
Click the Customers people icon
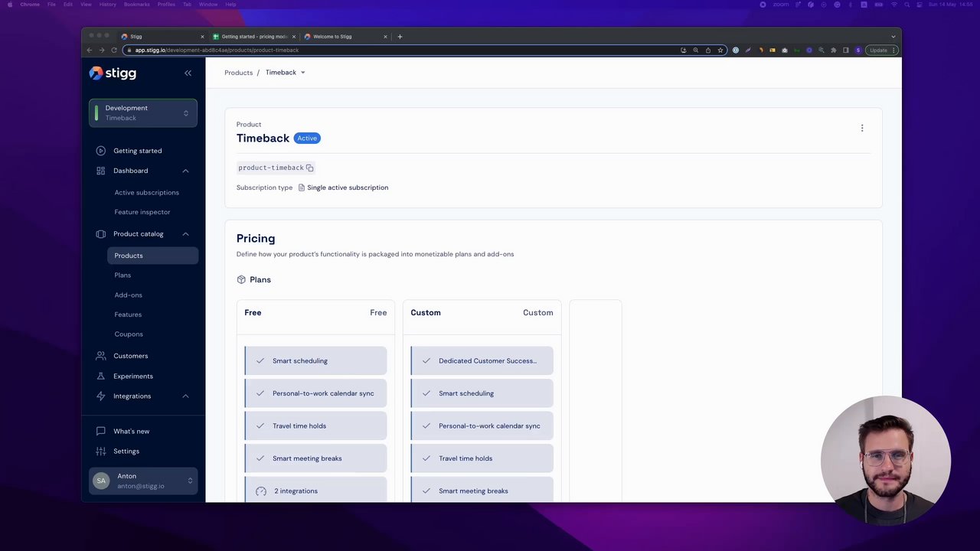tap(100, 356)
